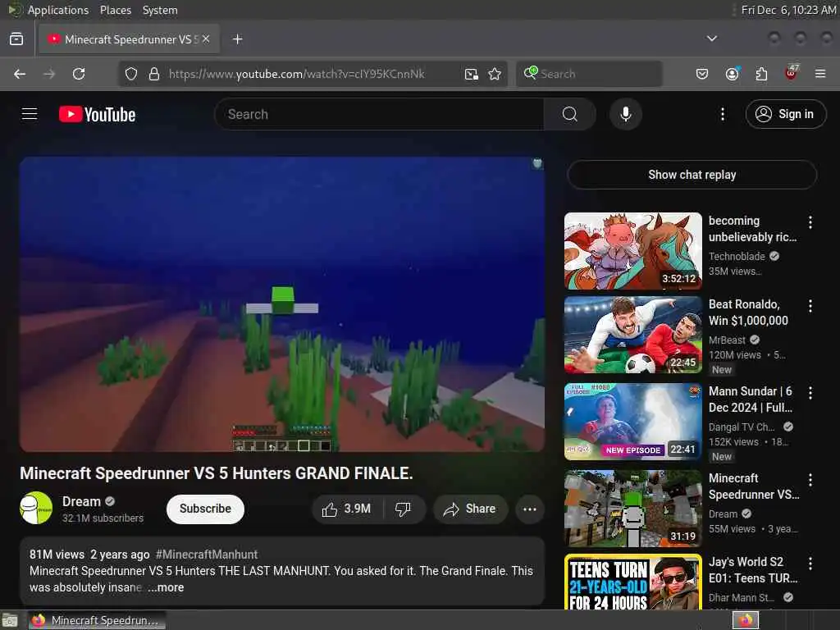Open the #MinecraftManhunt hashtag link
Image resolution: width=840 pixels, height=630 pixels.
point(206,555)
